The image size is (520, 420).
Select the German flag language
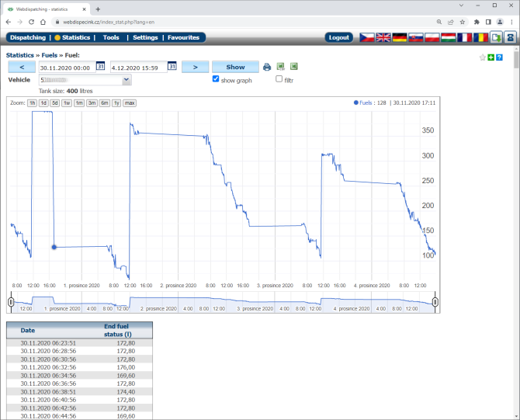click(400, 37)
